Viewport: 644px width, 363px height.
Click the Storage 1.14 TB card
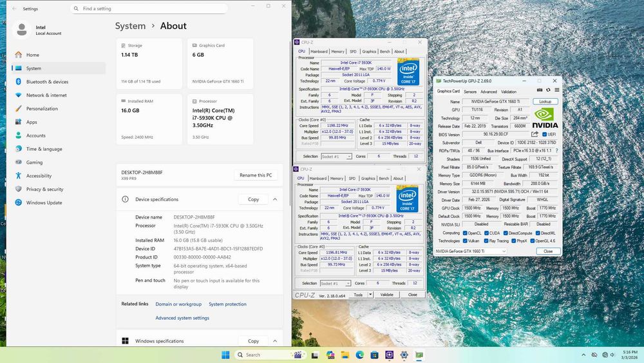pos(149,64)
